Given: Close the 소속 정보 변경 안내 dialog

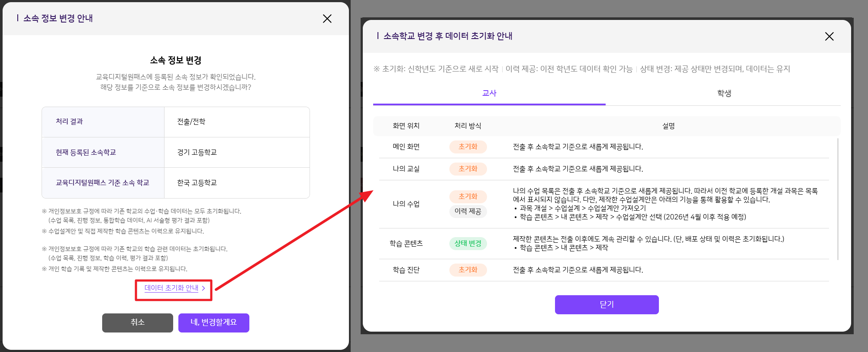Looking at the screenshot, I should pos(327,19).
